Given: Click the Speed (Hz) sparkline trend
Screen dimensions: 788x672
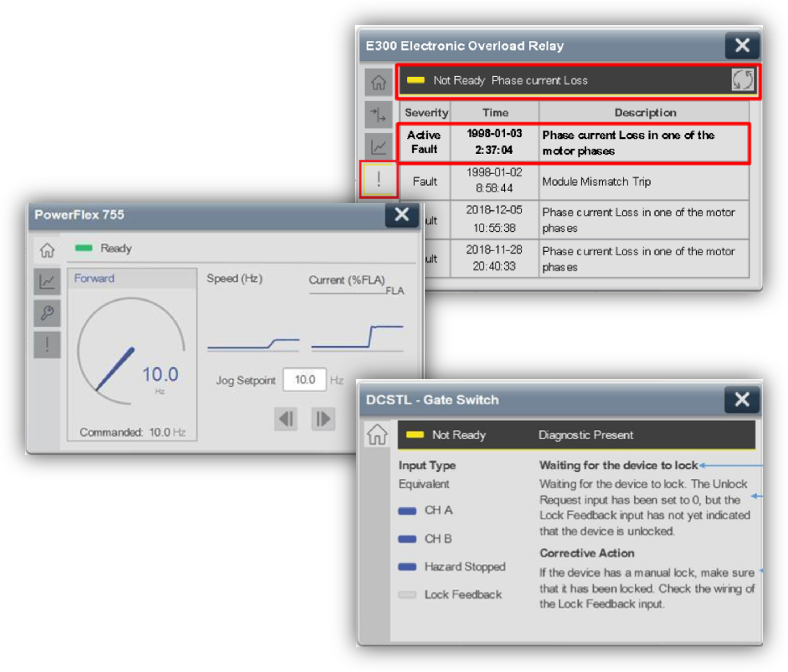Looking at the screenshot, I should (253, 344).
